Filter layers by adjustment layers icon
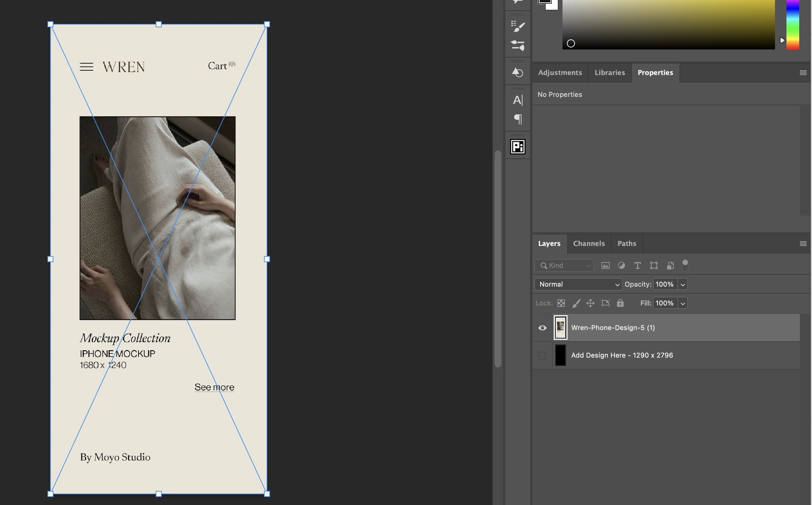The width and height of the screenshot is (812, 505). (621, 265)
